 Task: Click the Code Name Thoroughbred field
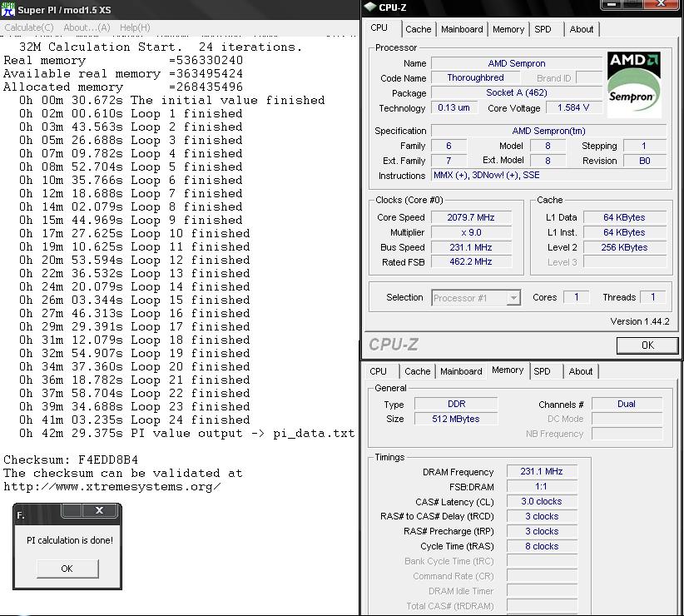(x=475, y=77)
